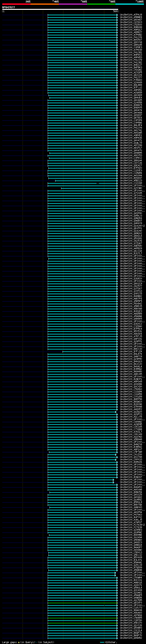This screenshot has height=644, width=146.
Task: Click hit label UniRef100_C5XWR4
Action: 131,578
